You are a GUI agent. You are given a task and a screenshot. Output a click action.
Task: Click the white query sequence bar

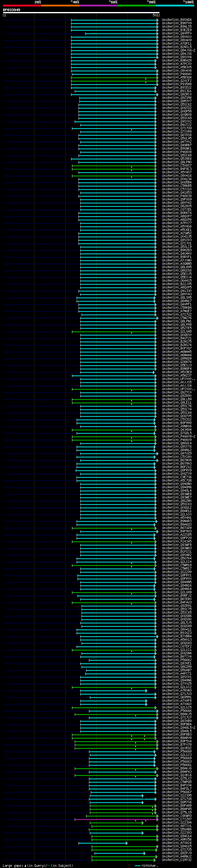[x=81, y=13]
